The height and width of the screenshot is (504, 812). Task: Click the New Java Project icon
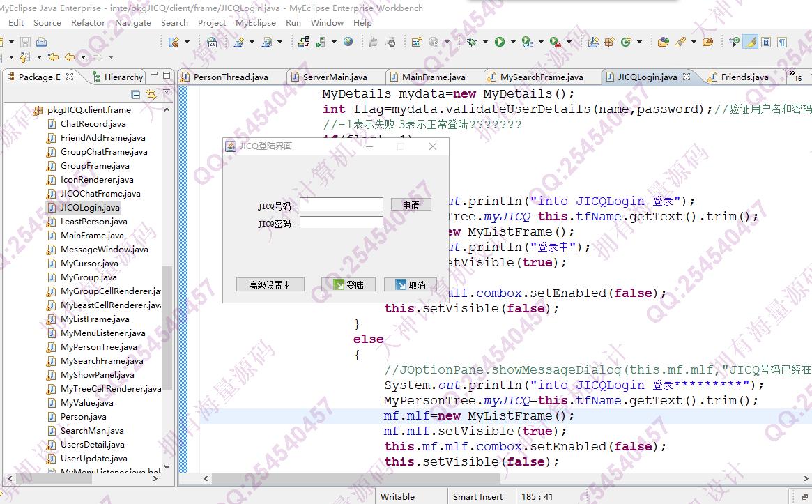593,42
